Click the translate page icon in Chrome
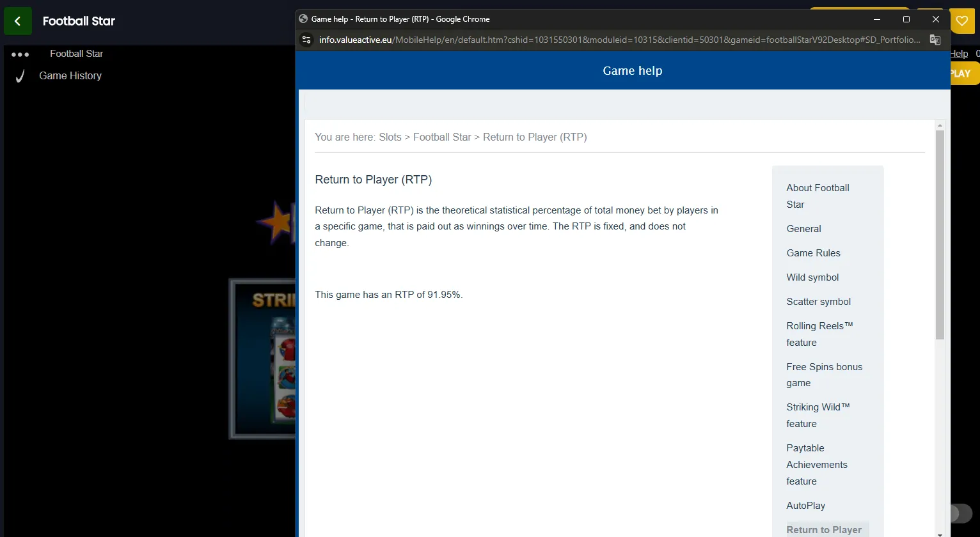The height and width of the screenshot is (537, 980). (935, 40)
